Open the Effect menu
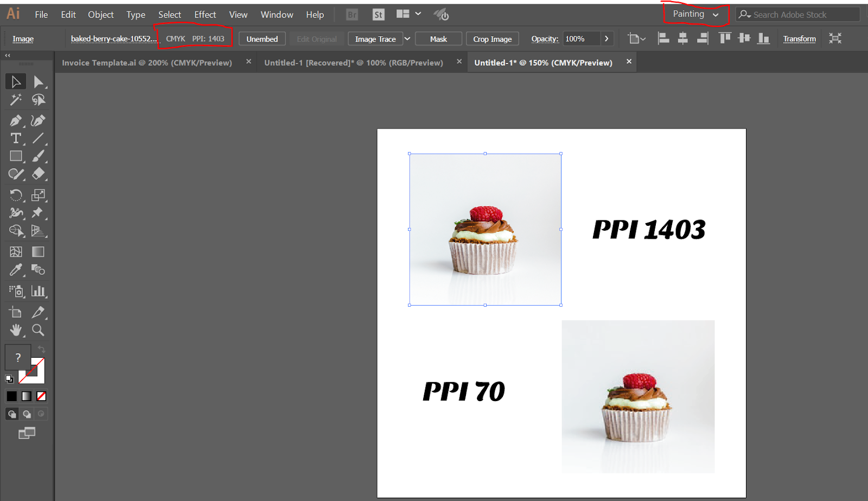 [205, 15]
